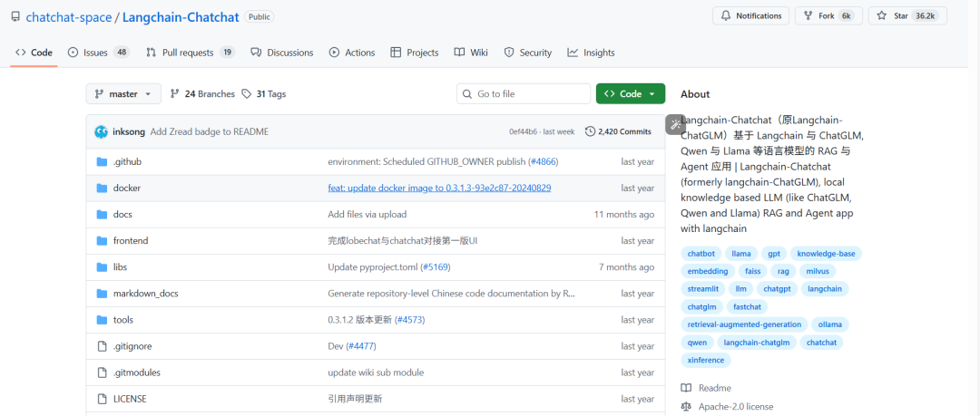Open the docs folder icon
This screenshot has width=980, height=416.
(103, 214)
